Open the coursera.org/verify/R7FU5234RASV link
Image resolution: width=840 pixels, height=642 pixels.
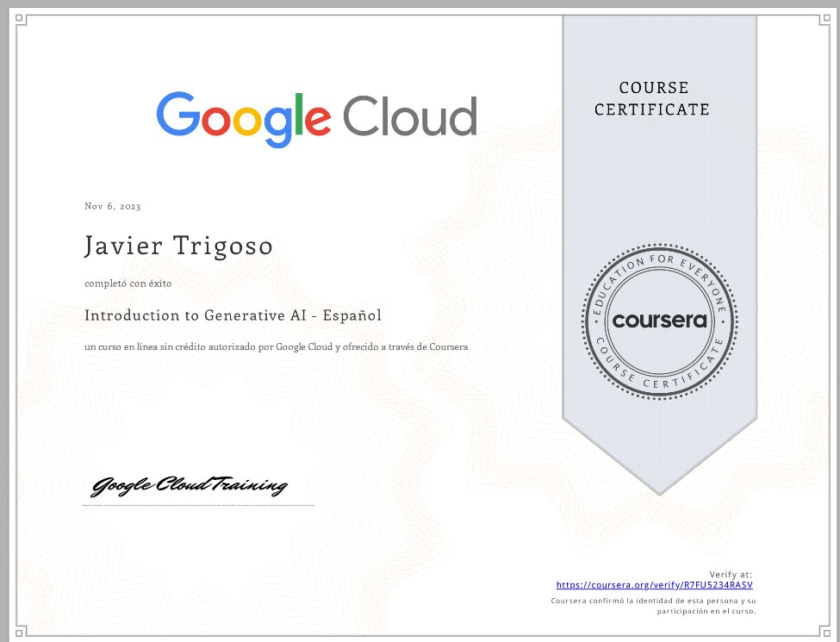point(655,584)
